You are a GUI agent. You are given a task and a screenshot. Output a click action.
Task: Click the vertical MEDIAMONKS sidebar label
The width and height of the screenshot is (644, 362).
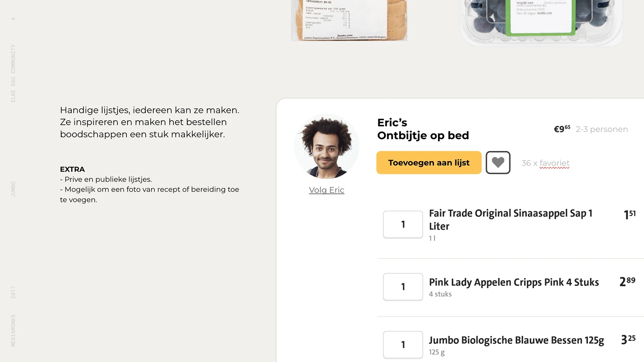tap(13, 330)
